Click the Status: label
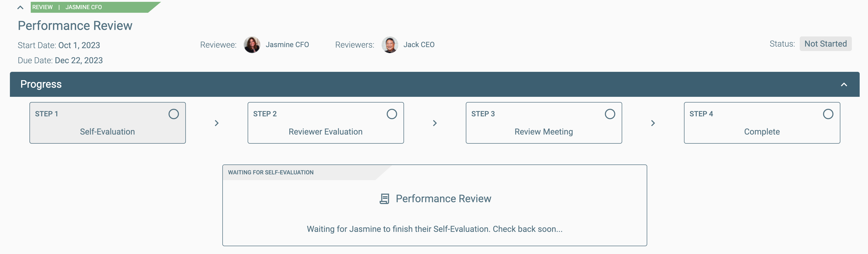Viewport: 868px width, 254px height. coord(782,44)
